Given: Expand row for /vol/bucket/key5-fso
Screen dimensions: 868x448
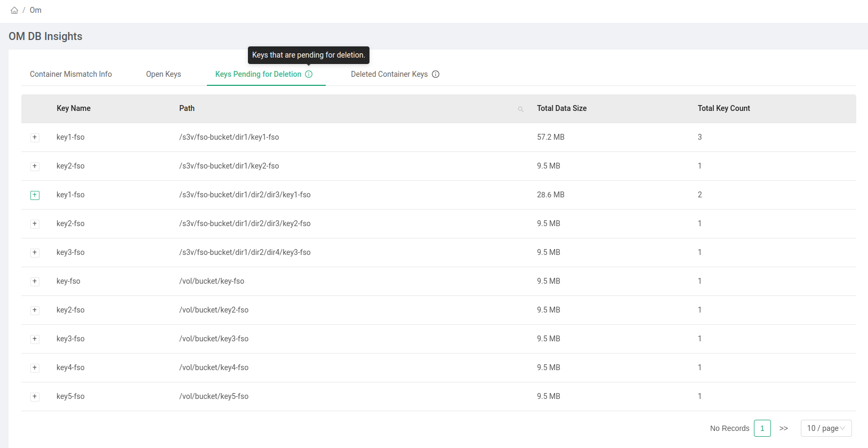Looking at the screenshot, I should point(35,397).
